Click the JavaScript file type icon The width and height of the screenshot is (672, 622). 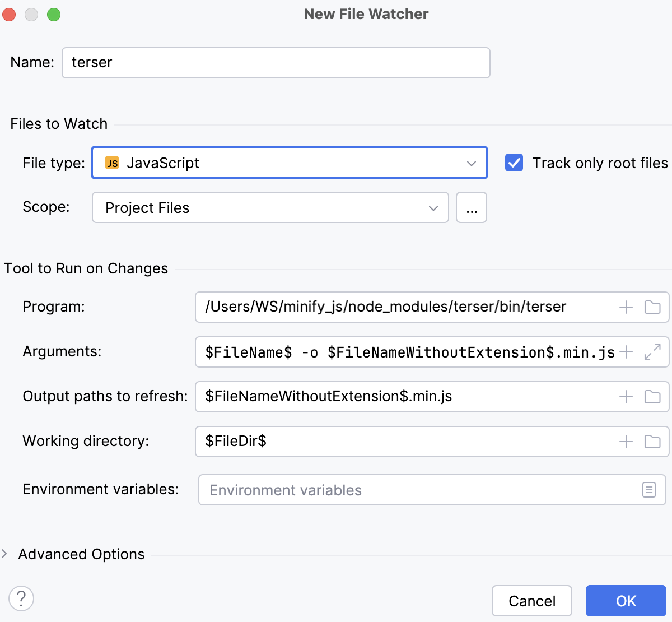tap(113, 163)
